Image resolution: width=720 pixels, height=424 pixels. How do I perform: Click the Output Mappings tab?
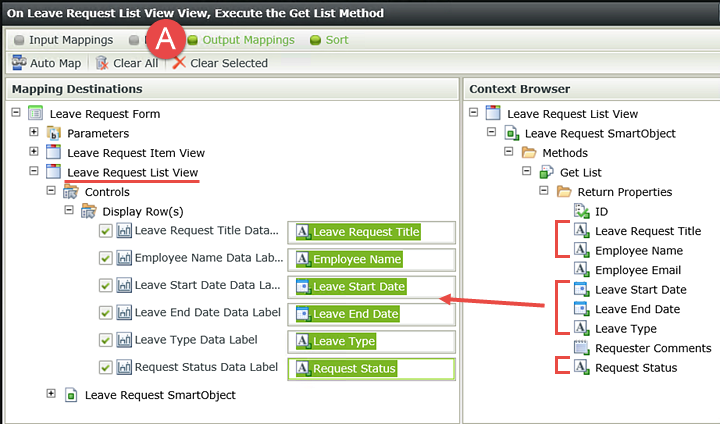pos(241,40)
